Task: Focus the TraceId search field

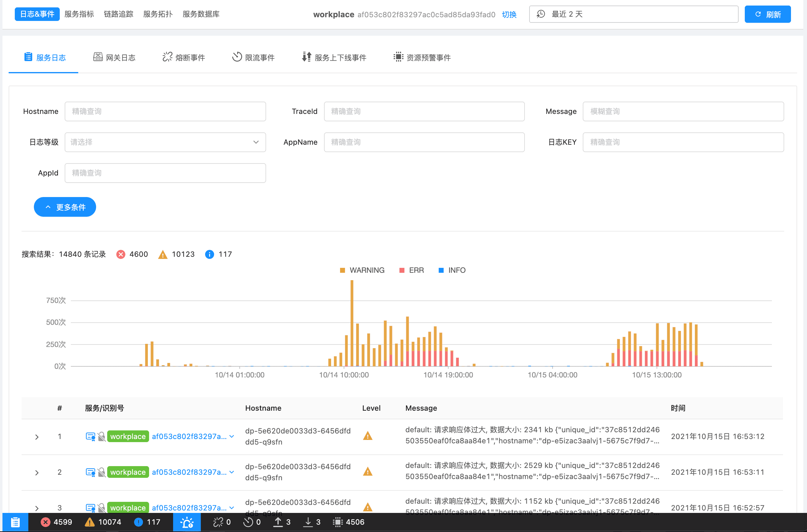Action: point(424,111)
